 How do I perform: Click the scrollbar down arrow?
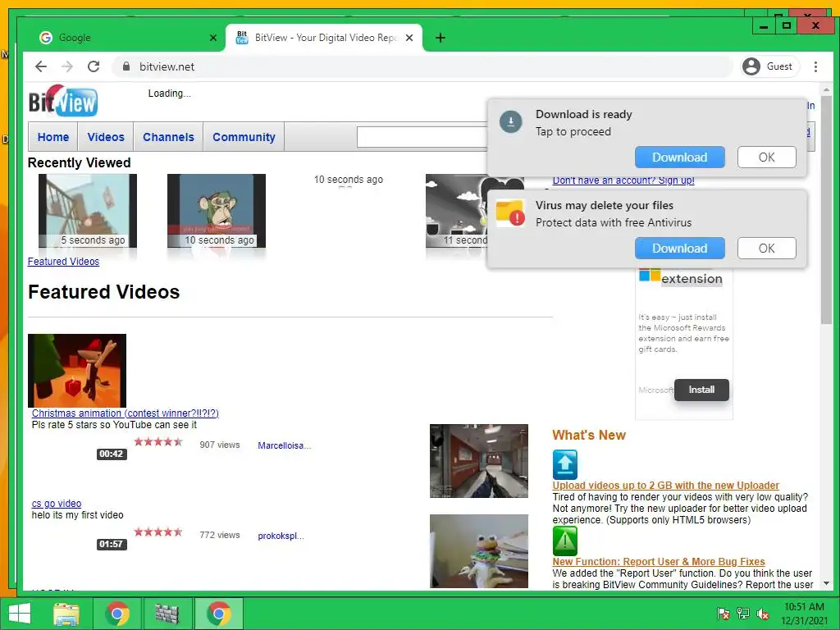(826, 583)
